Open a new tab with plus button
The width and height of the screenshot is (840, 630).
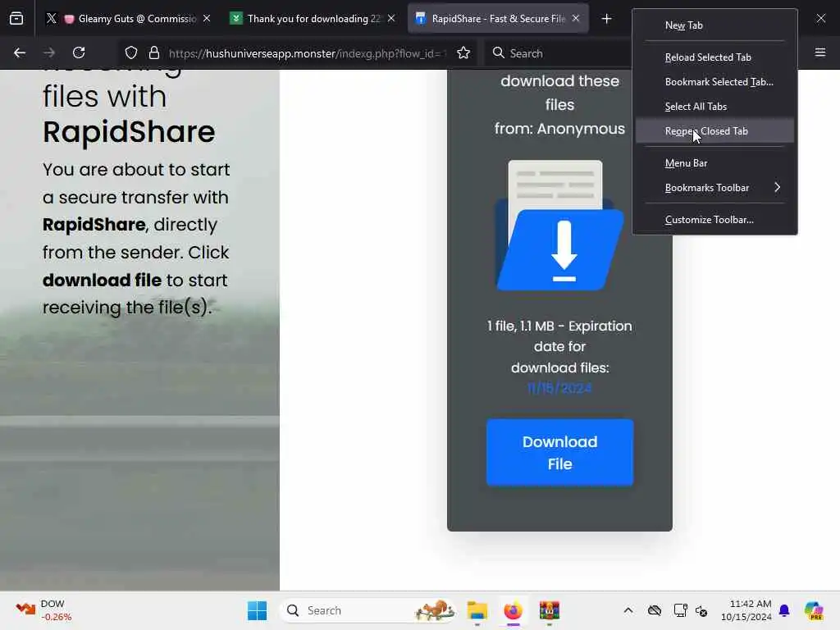coord(606,19)
